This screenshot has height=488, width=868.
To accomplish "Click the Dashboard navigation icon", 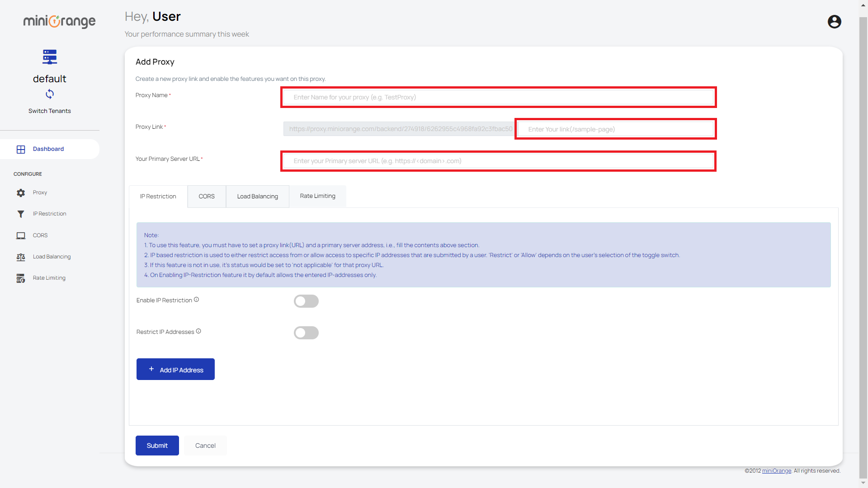I will point(21,149).
